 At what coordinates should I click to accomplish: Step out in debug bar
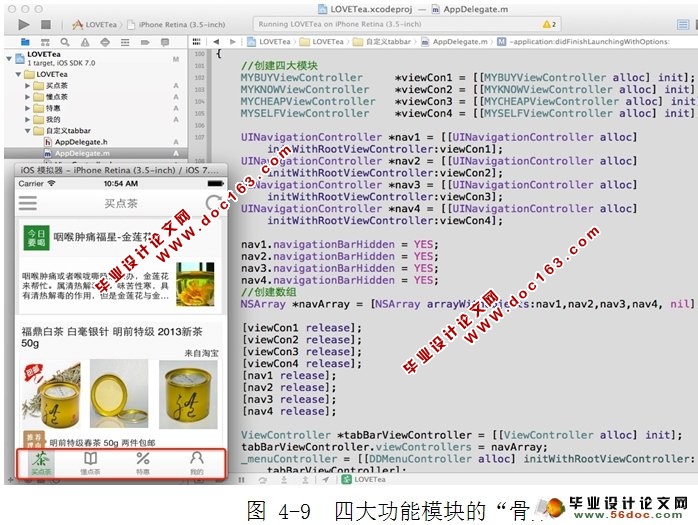pos(305,480)
